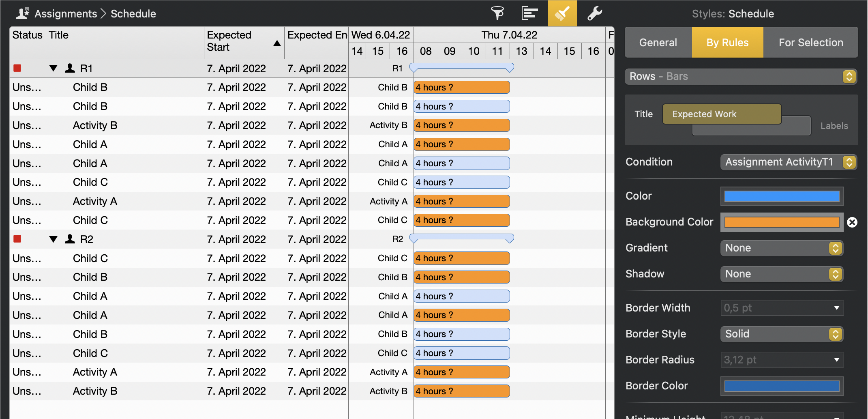Click the active Styles paintbrush icon
This screenshot has height=419, width=868.
(562, 13)
